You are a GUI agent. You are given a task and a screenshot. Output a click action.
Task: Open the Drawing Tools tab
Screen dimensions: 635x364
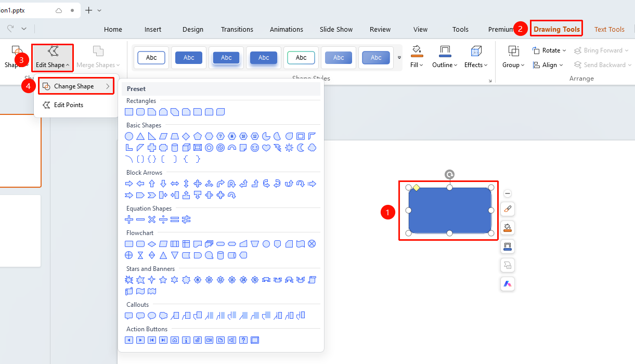coord(556,29)
